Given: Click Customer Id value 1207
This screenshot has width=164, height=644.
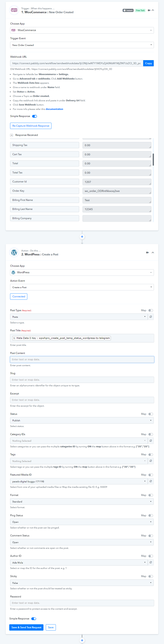Looking at the screenshot, I should [x=117, y=182].
